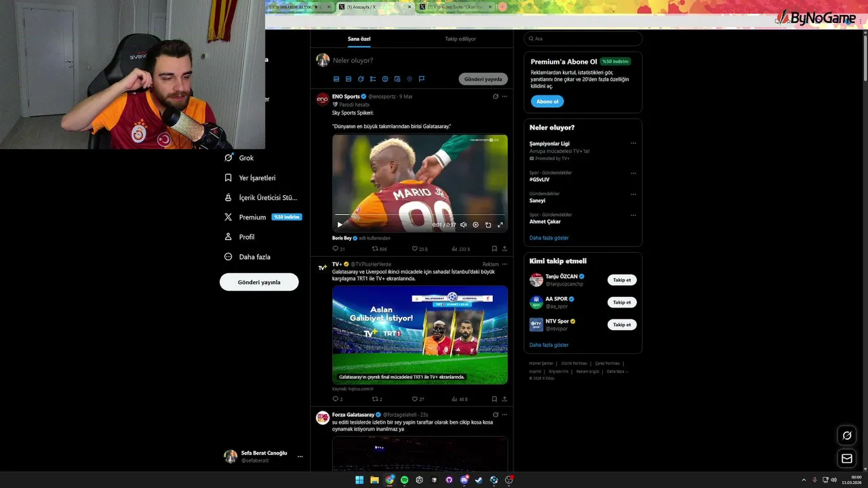The width and height of the screenshot is (868, 488).
Task: Bookmark the ENO Sports post
Action: point(494,249)
